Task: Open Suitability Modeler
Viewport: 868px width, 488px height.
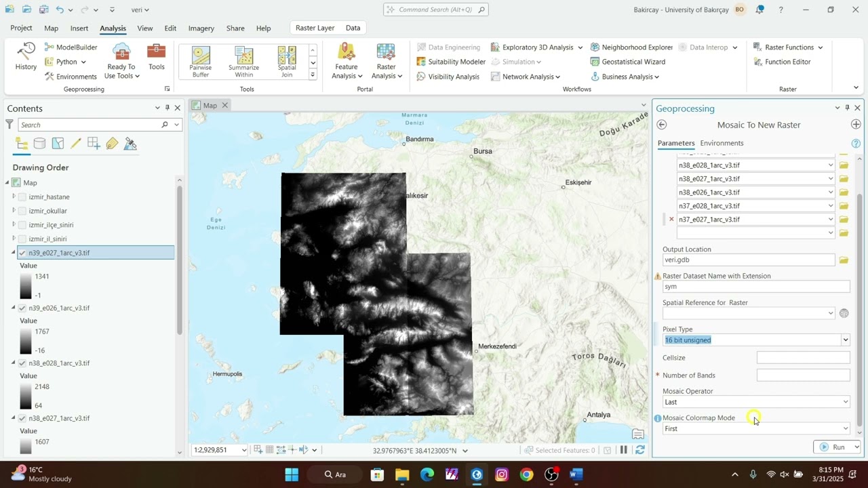Action: point(451,62)
